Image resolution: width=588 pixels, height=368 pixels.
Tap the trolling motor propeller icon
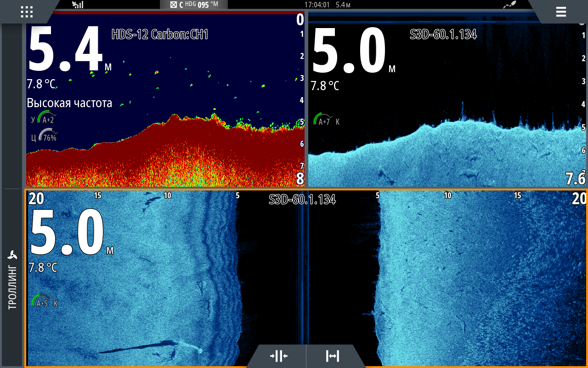12,255
